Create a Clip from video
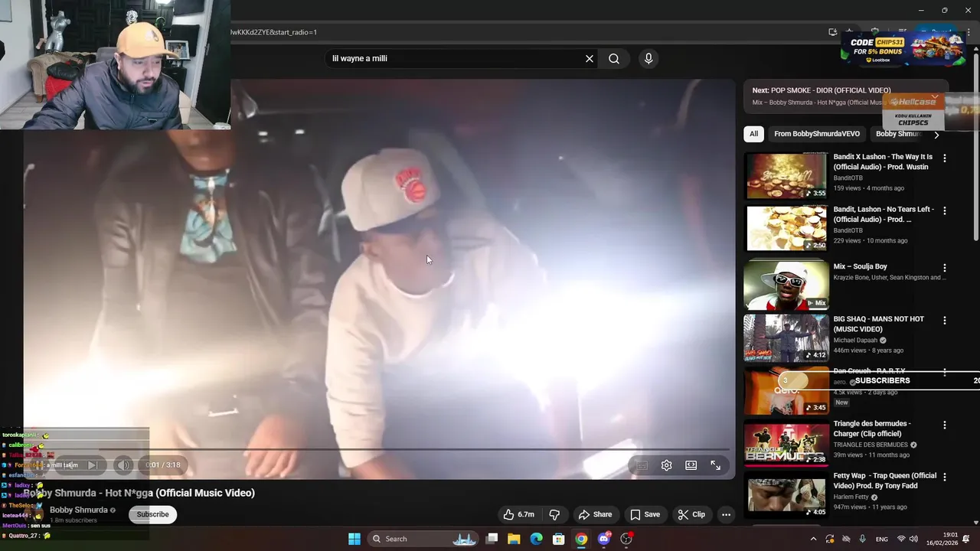The height and width of the screenshot is (551, 980). tap(691, 514)
